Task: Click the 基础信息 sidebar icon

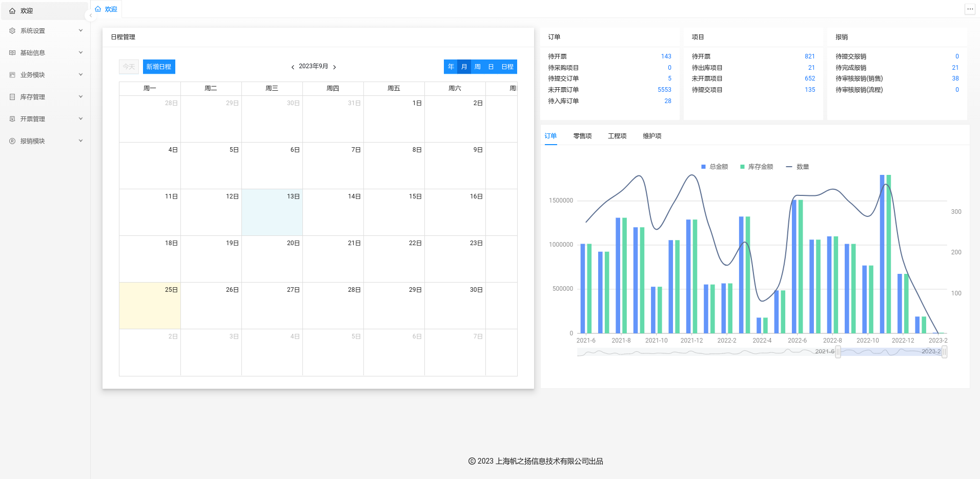Action: 12,53
